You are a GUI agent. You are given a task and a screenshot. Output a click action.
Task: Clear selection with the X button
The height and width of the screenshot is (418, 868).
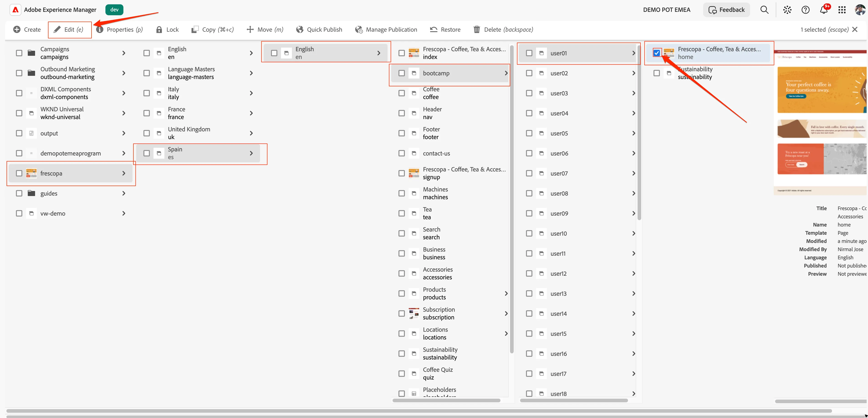(855, 30)
